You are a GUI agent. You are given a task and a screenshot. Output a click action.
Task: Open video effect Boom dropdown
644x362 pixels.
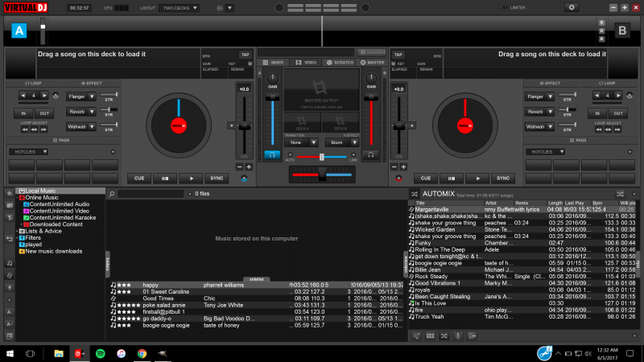[x=341, y=142]
